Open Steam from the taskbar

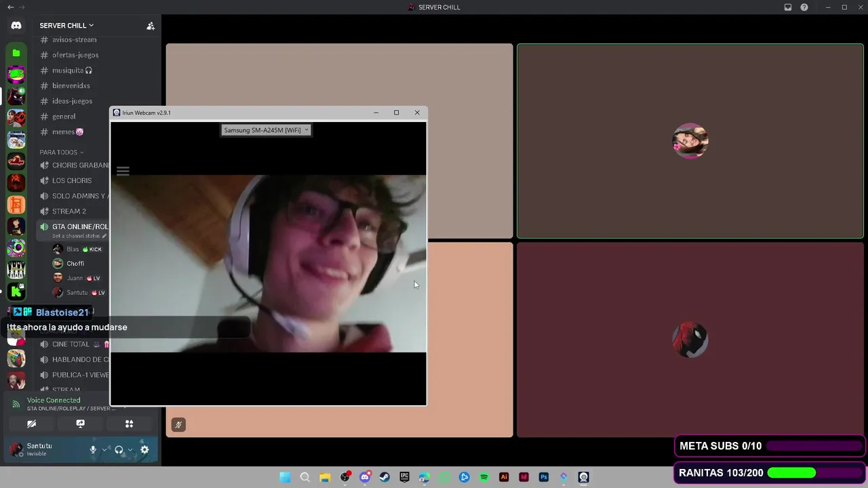[x=384, y=477]
